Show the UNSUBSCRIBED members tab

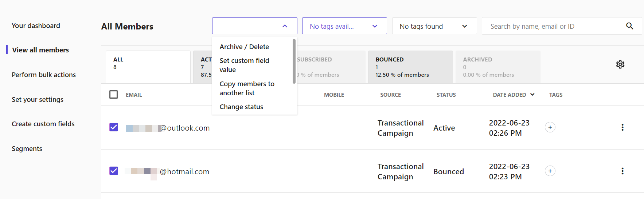(331, 67)
